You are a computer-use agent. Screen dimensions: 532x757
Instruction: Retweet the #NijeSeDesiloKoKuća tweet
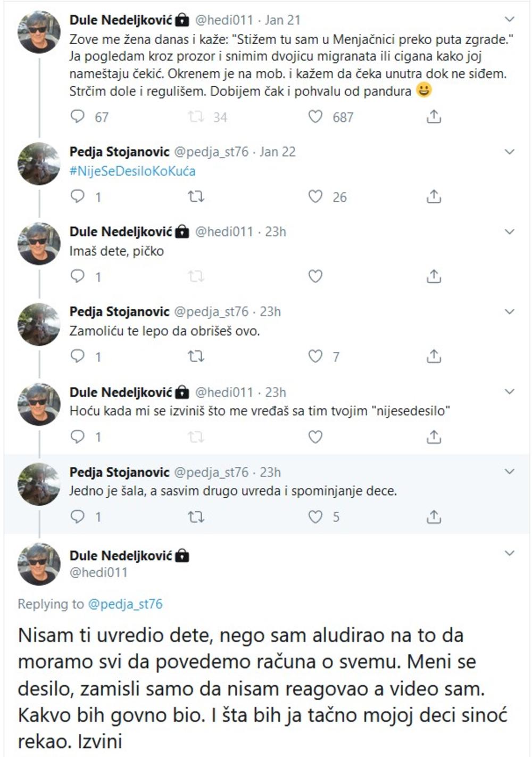click(x=196, y=197)
